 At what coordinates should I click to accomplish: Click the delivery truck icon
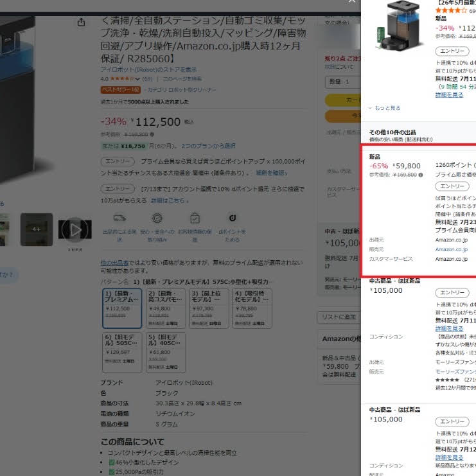119,218
